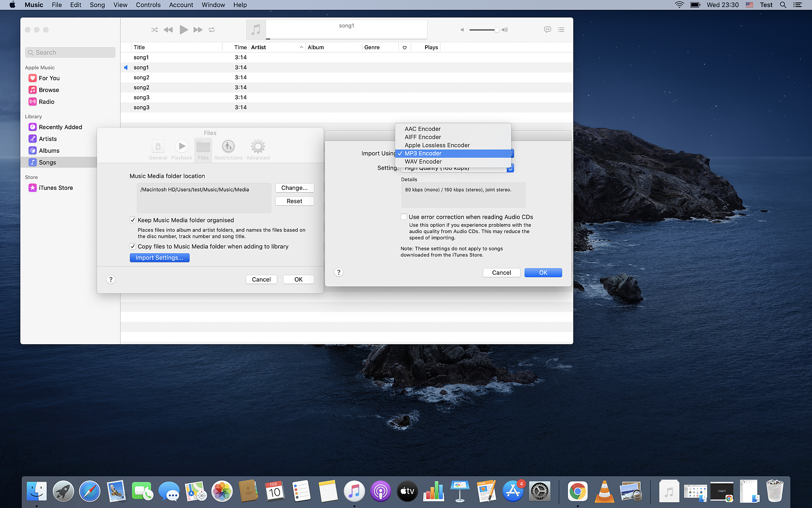Click the repeat icon
Screen dimensions: 812x508
(212, 30)
